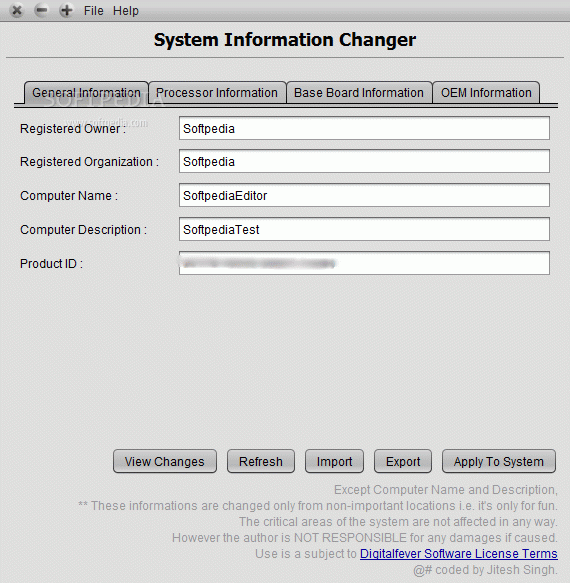Click '** These informations are changed' line
570x583 pixels.
(x=318, y=506)
